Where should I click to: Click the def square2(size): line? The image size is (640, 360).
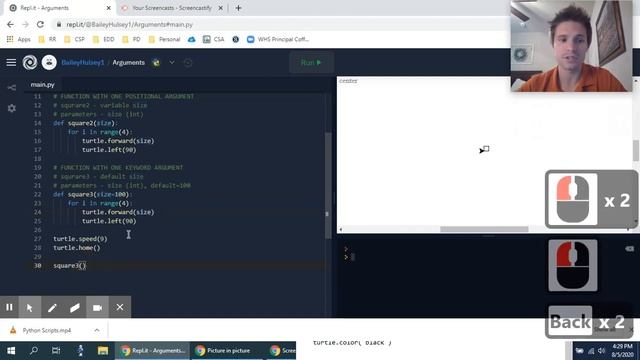pyautogui.click(x=85, y=123)
